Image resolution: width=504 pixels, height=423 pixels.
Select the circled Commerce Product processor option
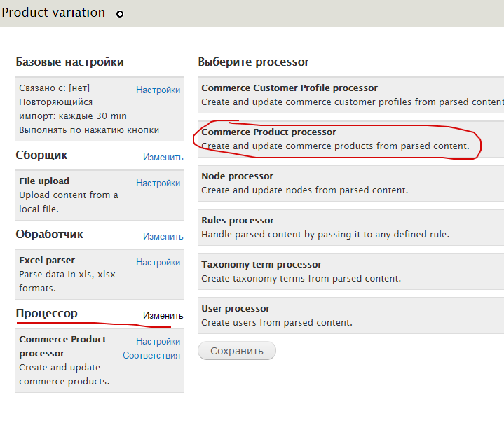[x=268, y=132]
